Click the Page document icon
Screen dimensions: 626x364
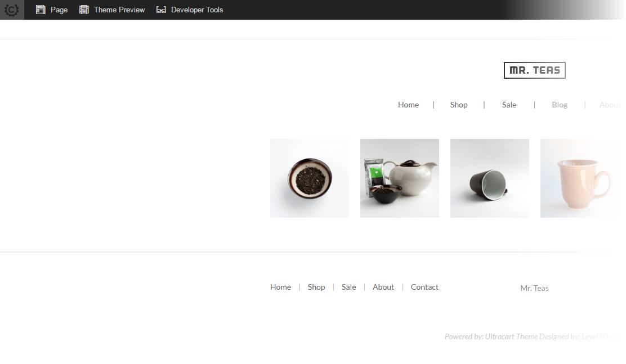(41, 10)
